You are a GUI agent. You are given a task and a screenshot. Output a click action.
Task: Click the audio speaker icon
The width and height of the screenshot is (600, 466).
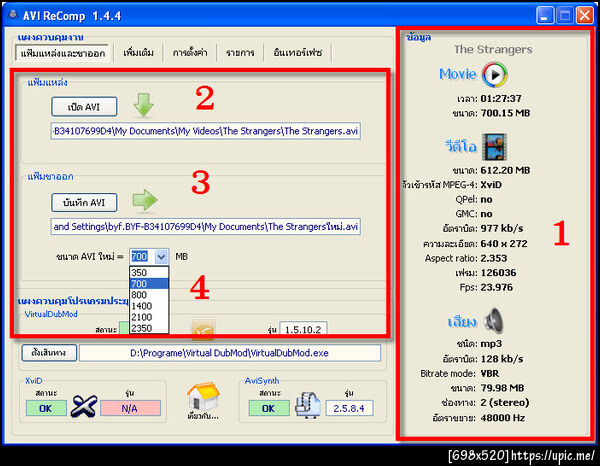tap(494, 321)
